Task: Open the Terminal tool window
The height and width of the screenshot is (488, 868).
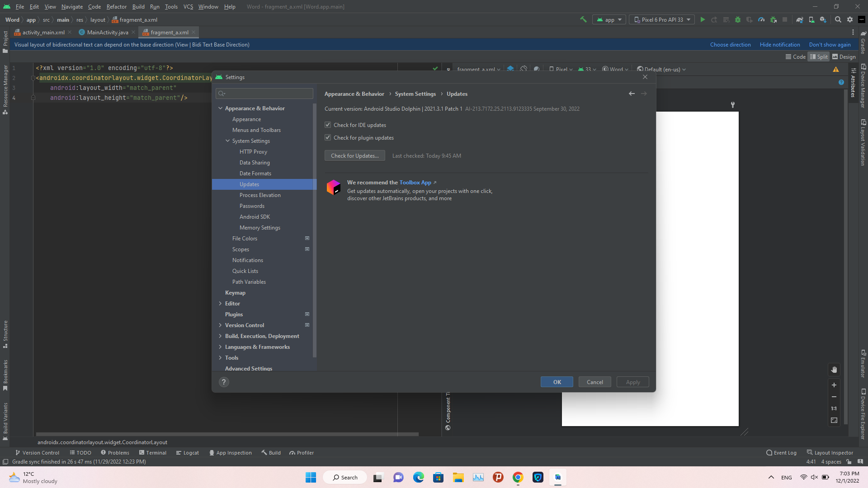Action: click(x=153, y=453)
